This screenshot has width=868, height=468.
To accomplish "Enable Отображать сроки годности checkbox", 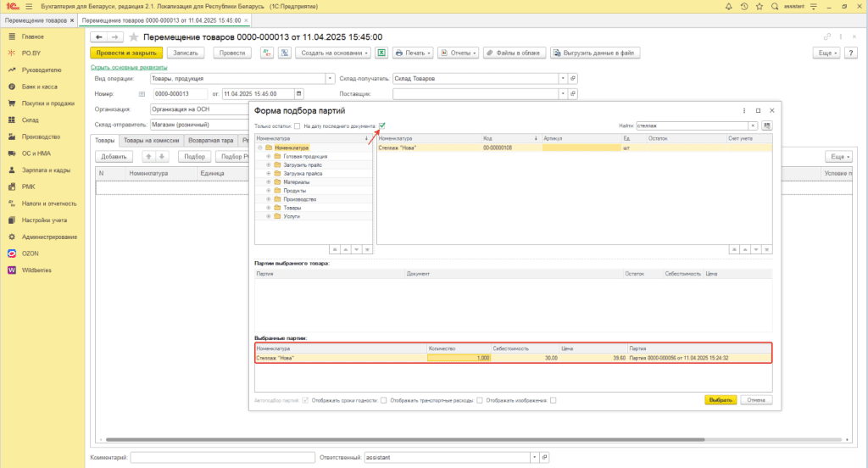I will (x=384, y=400).
